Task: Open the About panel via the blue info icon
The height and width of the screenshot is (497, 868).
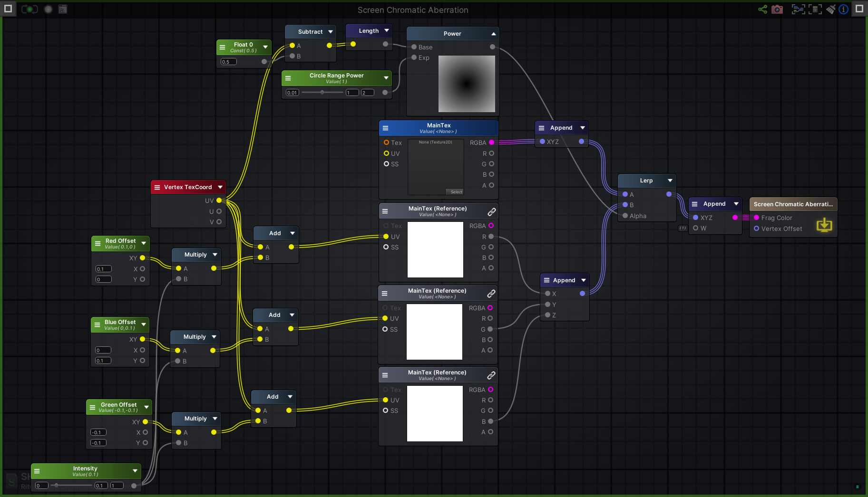Action: tap(843, 9)
